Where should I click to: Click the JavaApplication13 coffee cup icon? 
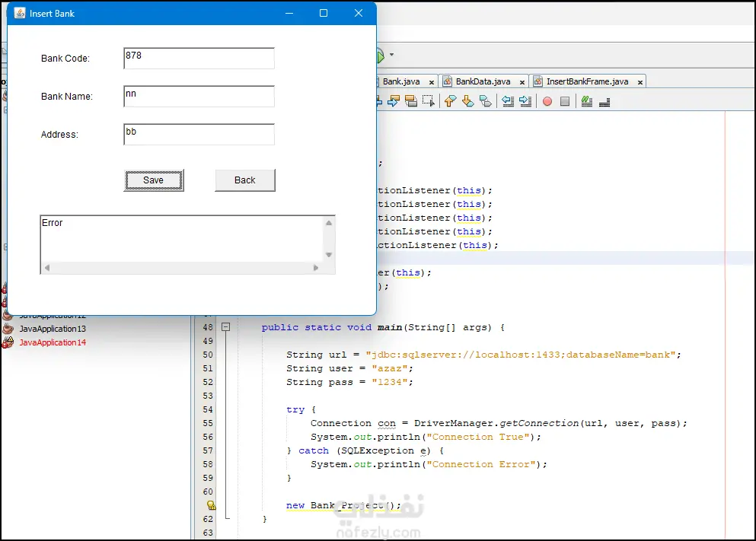(x=8, y=329)
